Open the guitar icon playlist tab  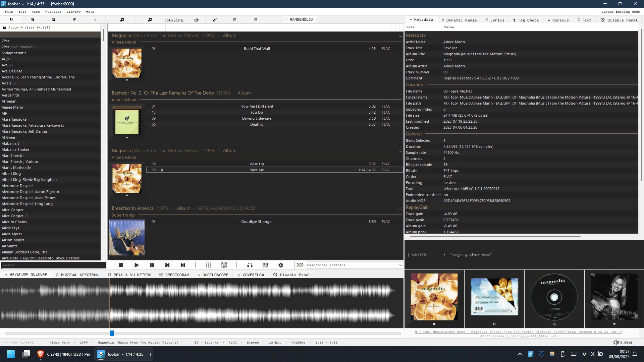[x=215, y=20]
